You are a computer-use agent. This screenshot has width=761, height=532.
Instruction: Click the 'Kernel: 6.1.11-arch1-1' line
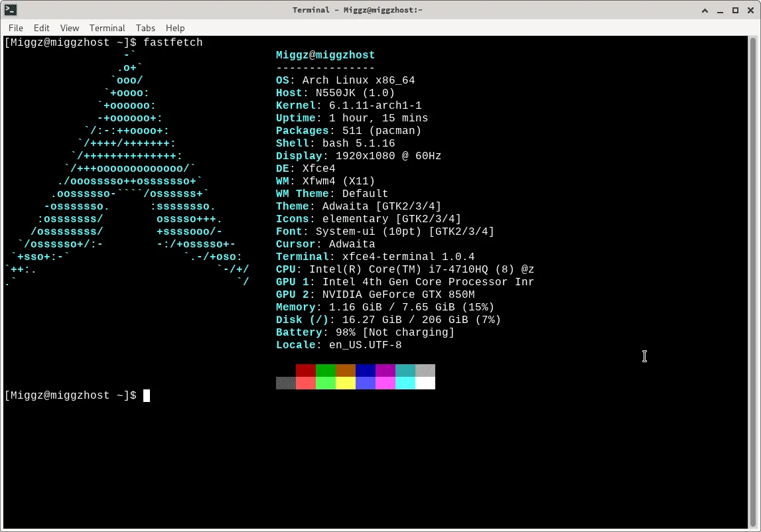click(348, 105)
